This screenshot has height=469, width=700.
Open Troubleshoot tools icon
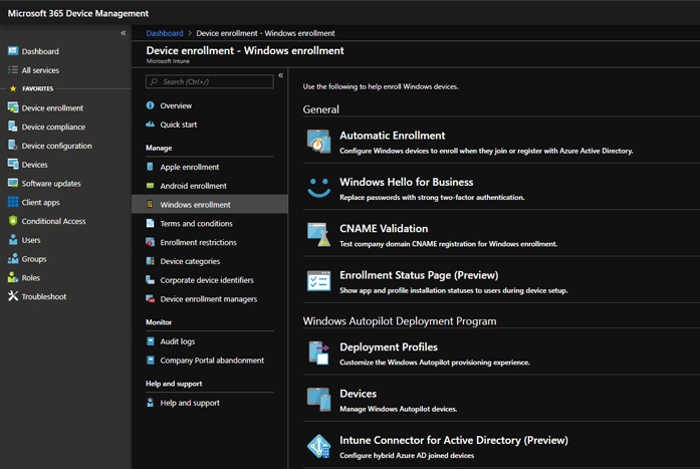point(13,296)
